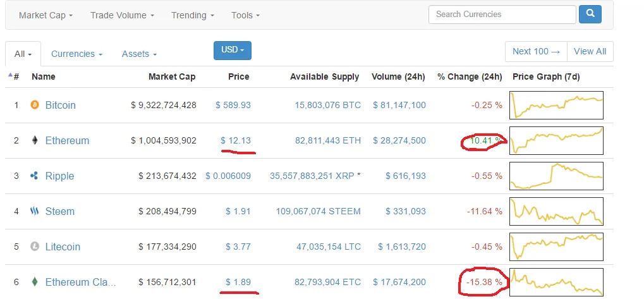Viewport: 644px width, 299px height.
Task: Click supply 109,067,074 STEEM
Action: coord(319,211)
